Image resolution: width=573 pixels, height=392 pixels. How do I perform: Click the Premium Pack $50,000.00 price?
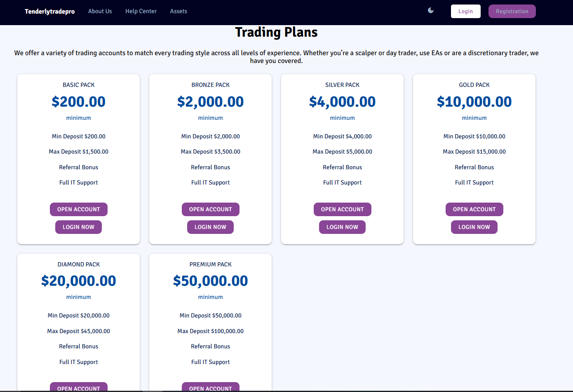(210, 281)
